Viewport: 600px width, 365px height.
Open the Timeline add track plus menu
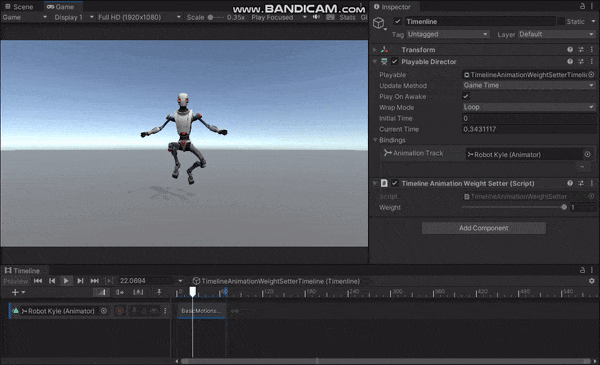click(x=18, y=292)
